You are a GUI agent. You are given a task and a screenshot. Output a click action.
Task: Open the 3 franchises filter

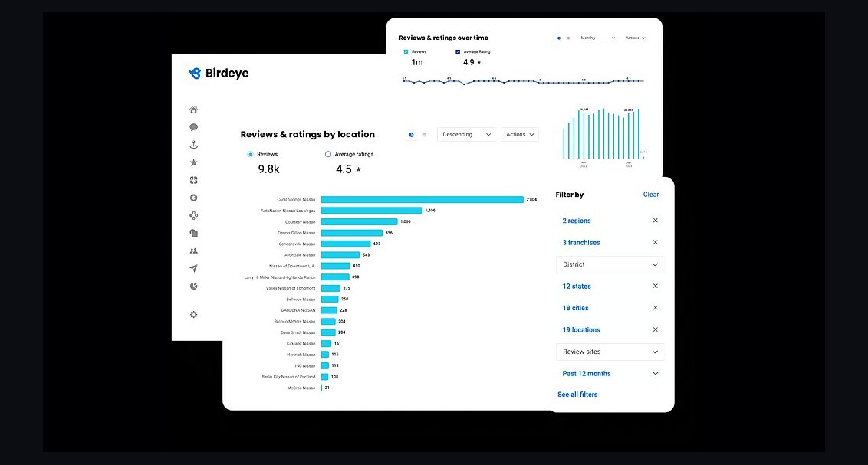pos(580,243)
